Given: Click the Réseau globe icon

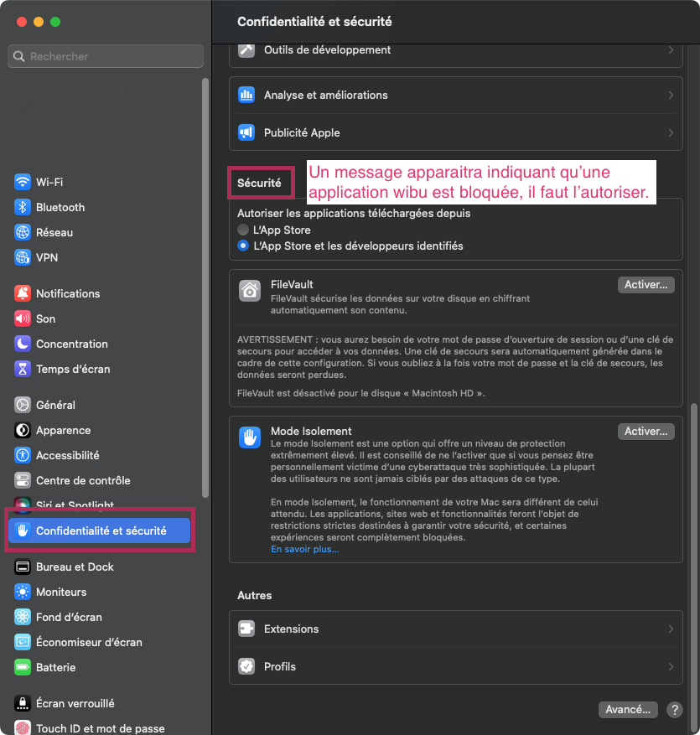Looking at the screenshot, I should point(23,232).
